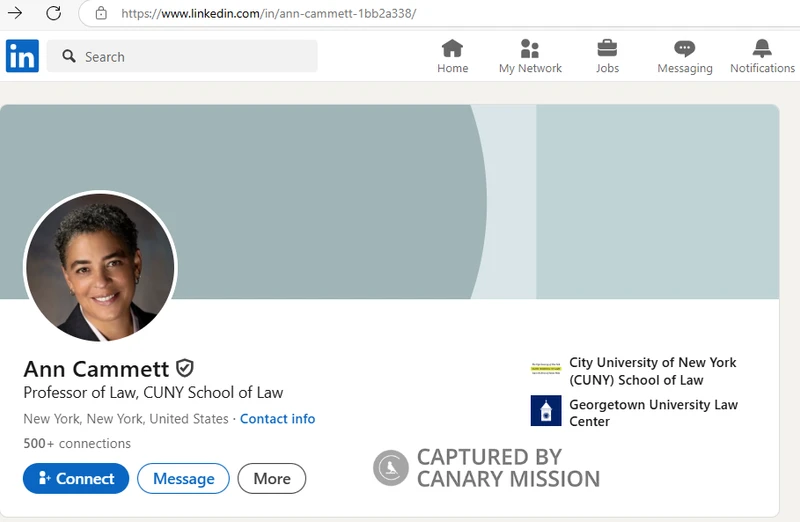Click the Jobs menu label
This screenshot has height=522, width=800.
607,68
